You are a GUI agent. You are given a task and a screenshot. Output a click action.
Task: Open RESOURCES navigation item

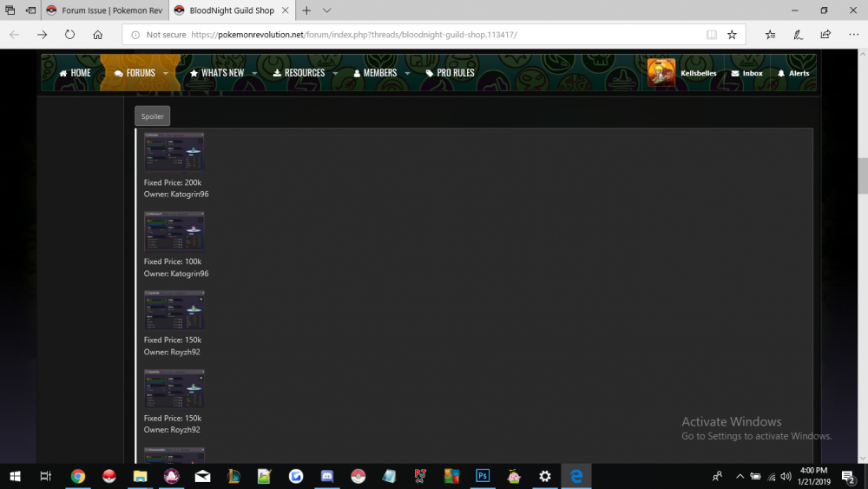click(299, 73)
